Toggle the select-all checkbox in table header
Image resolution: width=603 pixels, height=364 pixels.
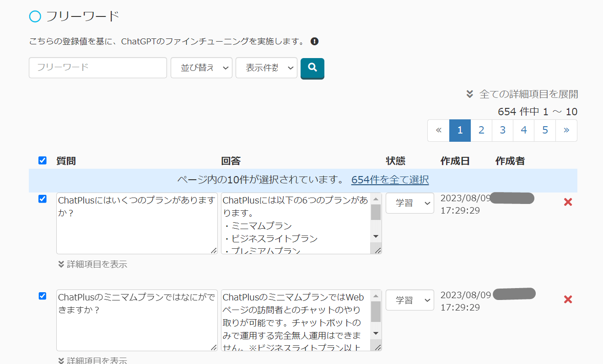pyautogui.click(x=43, y=161)
